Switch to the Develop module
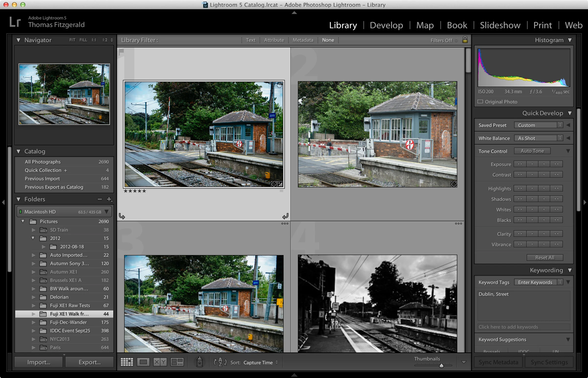 (386, 25)
